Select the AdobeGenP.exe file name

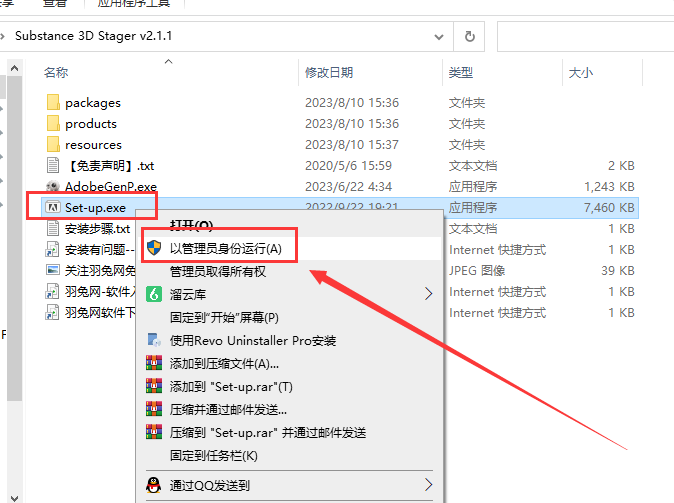(111, 187)
